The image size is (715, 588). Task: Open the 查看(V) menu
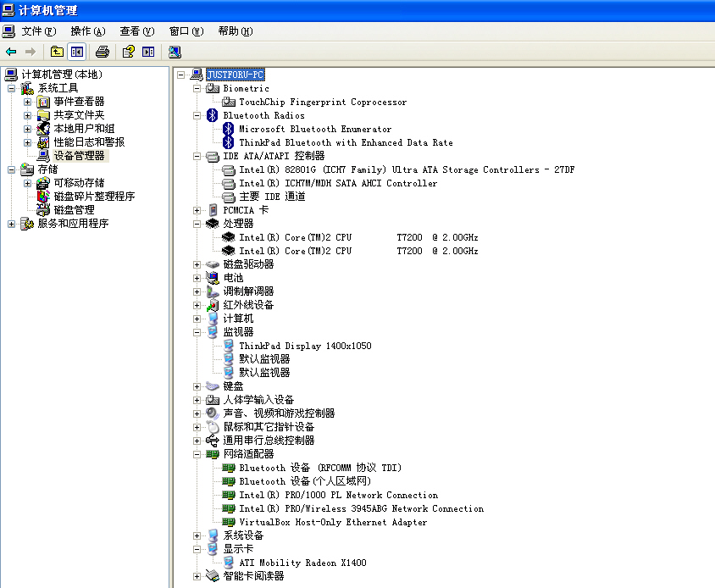(x=137, y=31)
